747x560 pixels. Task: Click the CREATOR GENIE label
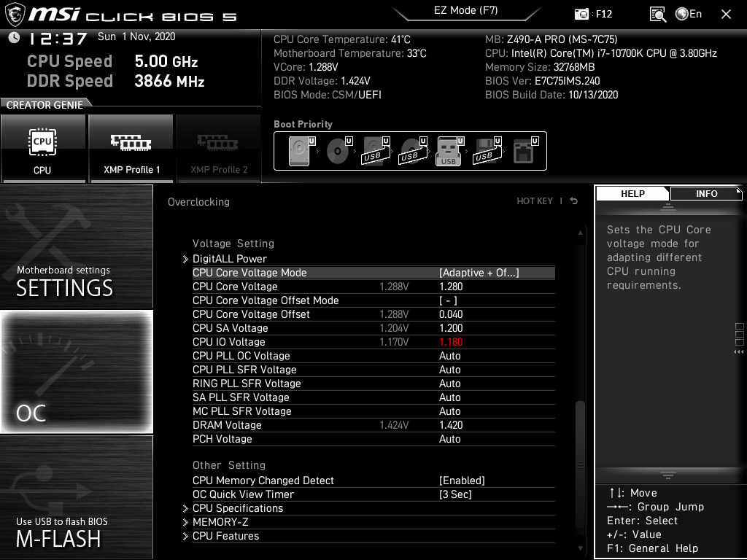coord(44,105)
